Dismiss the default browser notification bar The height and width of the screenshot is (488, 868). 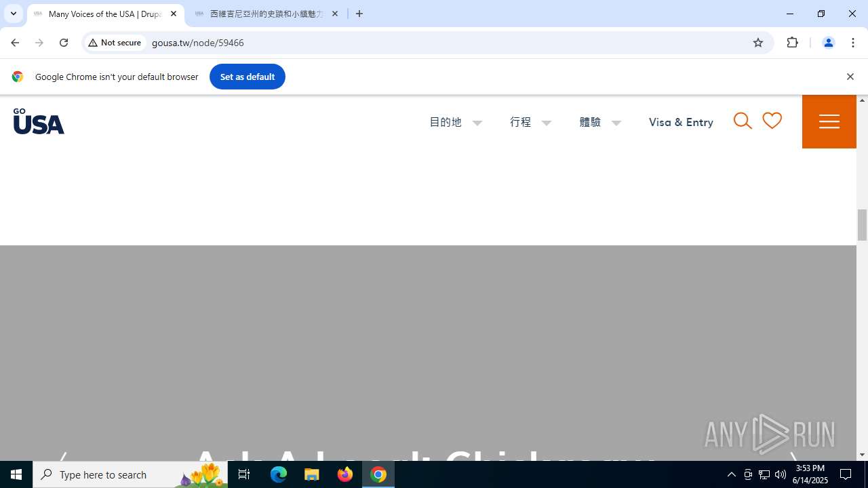pos(850,77)
